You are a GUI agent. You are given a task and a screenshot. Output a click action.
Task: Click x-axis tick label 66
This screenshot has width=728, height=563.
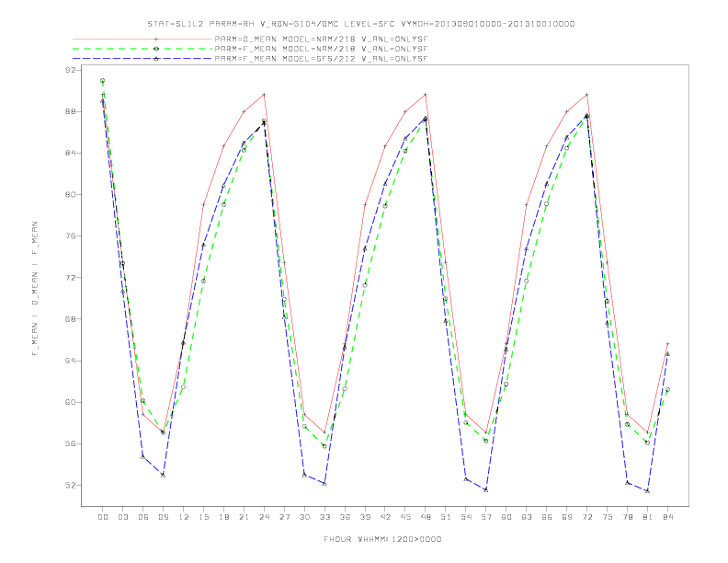(x=547, y=517)
